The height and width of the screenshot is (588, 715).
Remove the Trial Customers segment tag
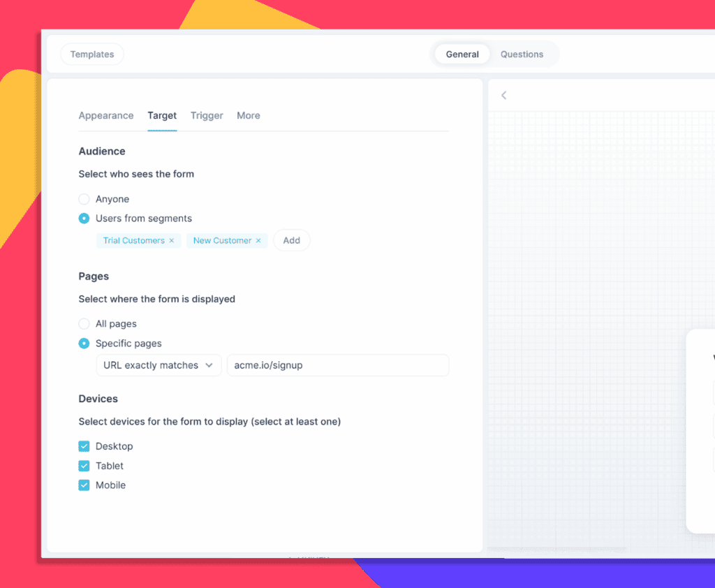click(x=172, y=241)
